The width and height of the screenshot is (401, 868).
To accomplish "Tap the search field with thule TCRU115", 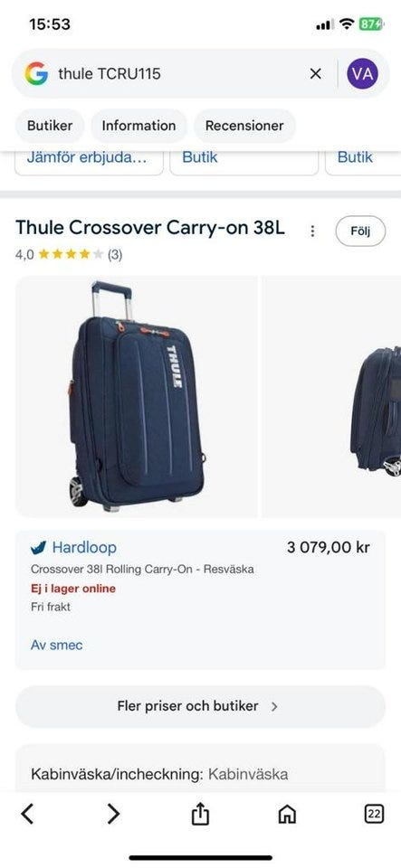I will (x=177, y=73).
